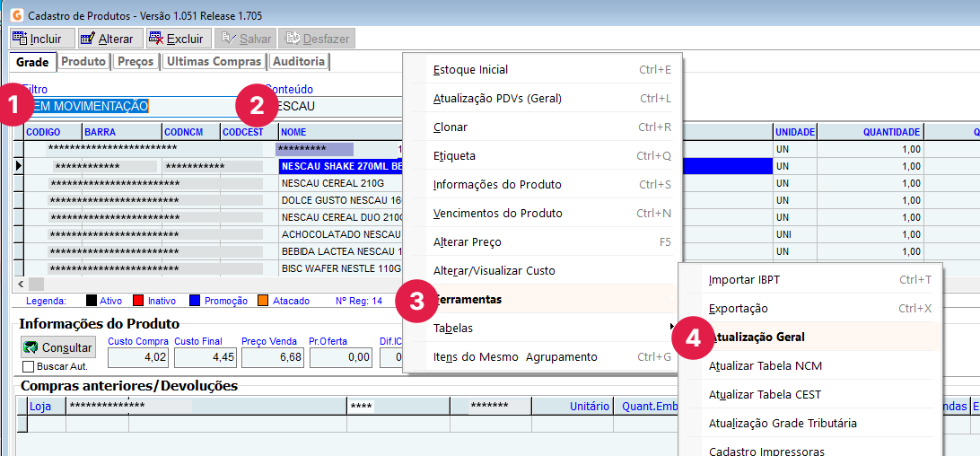Click the Pr.Oferta field 0,00

click(340, 357)
